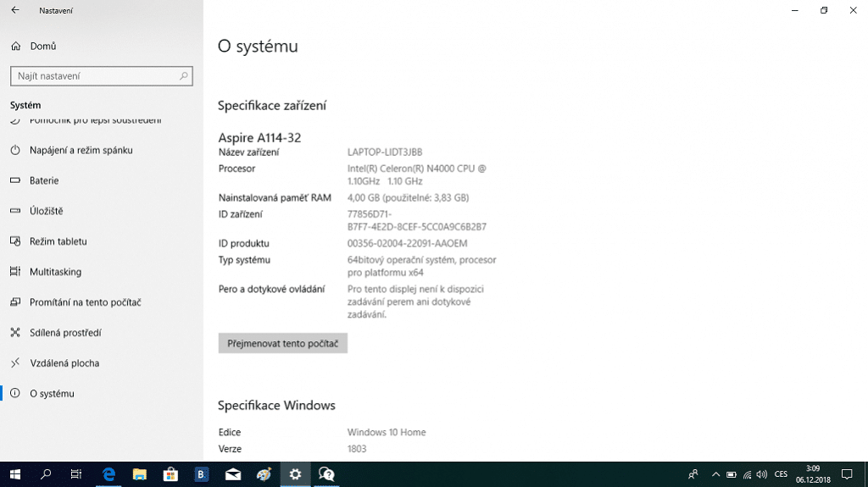The image size is (868, 487).
Task: Open Režim tabletu settings
Action: click(x=58, y=241)
